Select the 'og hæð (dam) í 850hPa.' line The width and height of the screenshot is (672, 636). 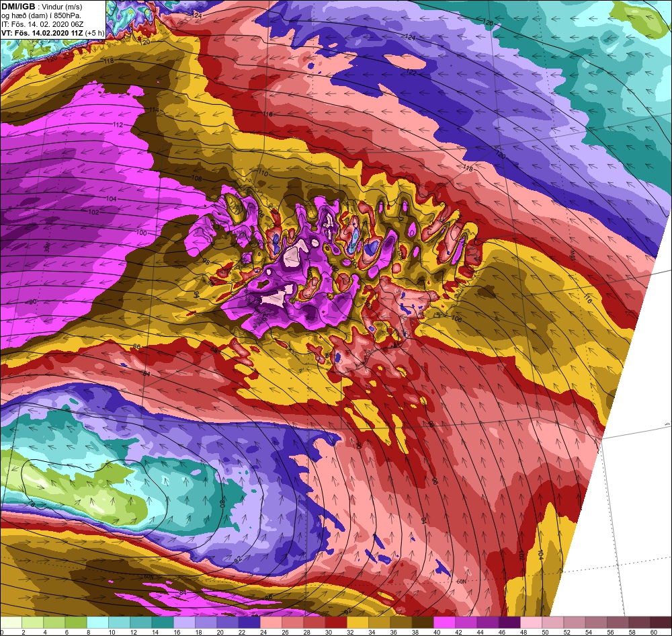point(42,15)
